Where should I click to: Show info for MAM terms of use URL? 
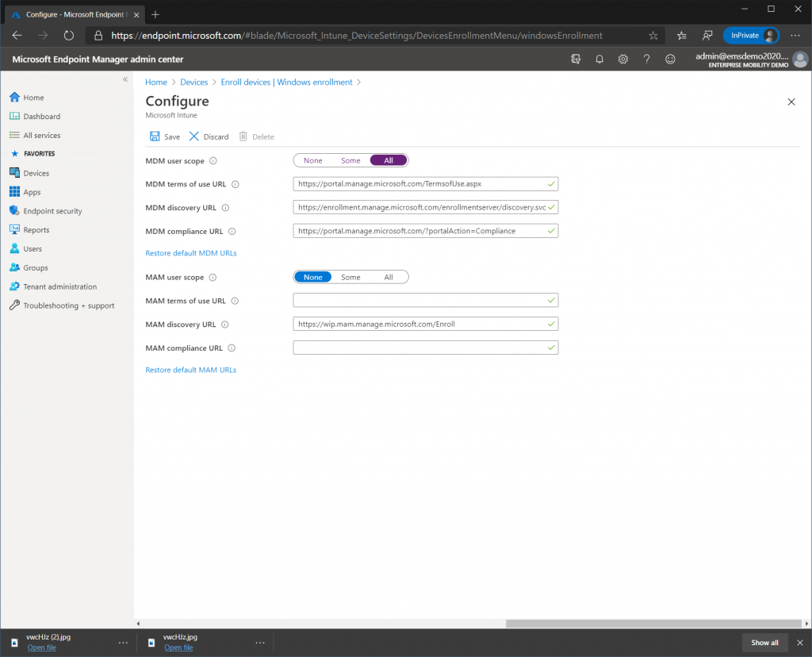tap(235, 301)
